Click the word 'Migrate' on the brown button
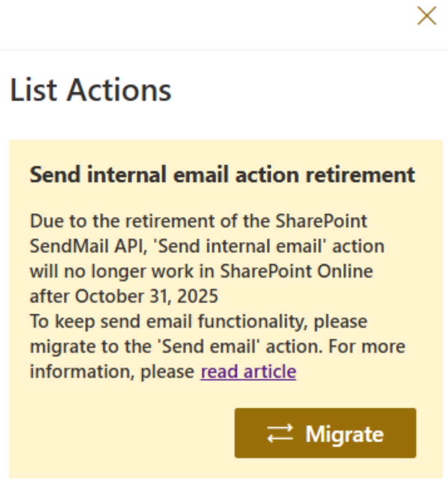This screenshot has height=482, width=448. [344, 435]
